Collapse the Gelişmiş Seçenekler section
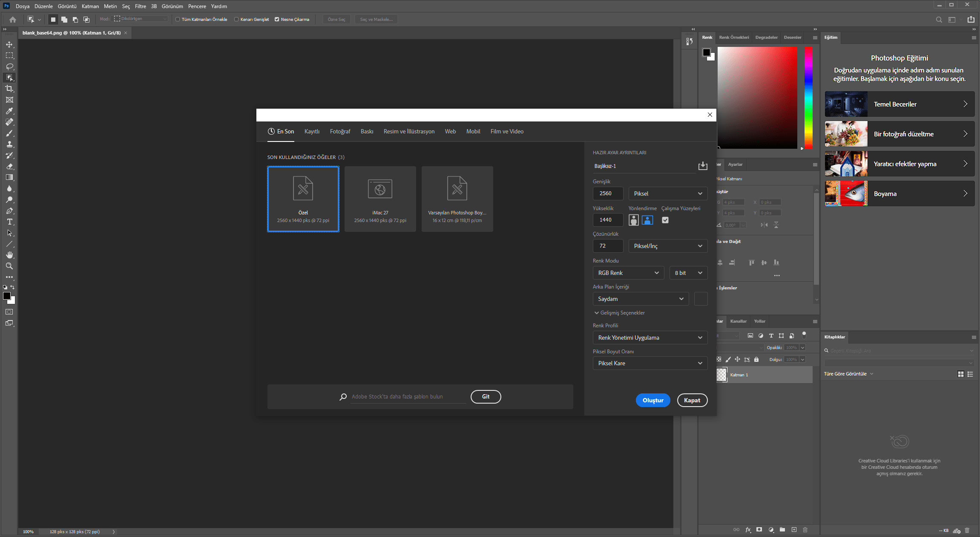 click(620, 313)
